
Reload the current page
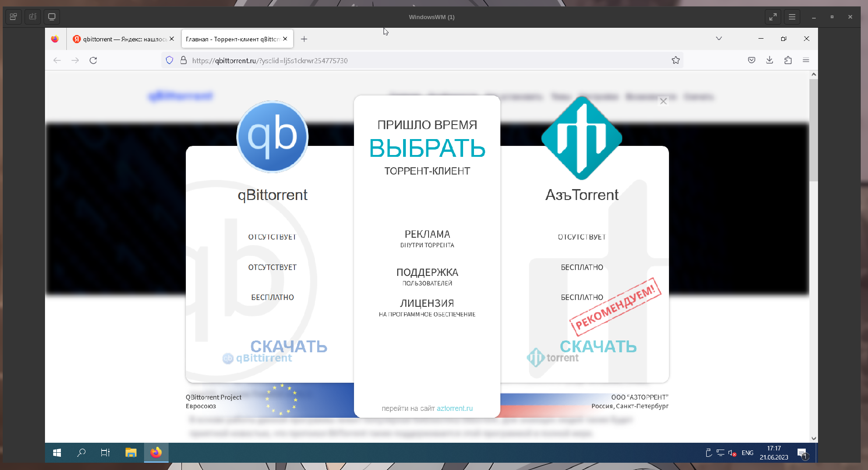pyautogui.click(x=93, y=60)
